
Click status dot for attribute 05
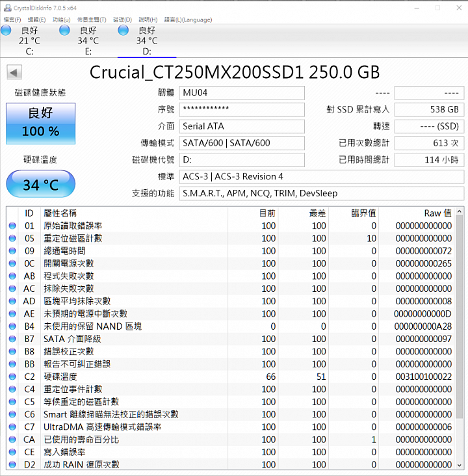pyautogui.click(x=12, y=238)
